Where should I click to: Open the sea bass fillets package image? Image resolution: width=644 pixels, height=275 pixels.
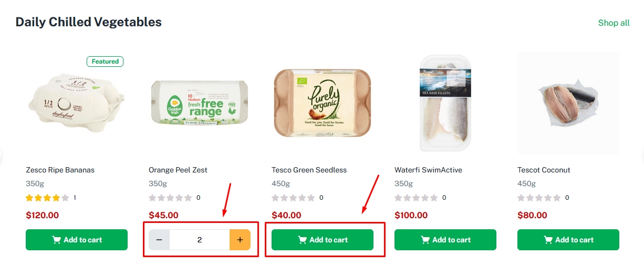(x=445, y=103)
